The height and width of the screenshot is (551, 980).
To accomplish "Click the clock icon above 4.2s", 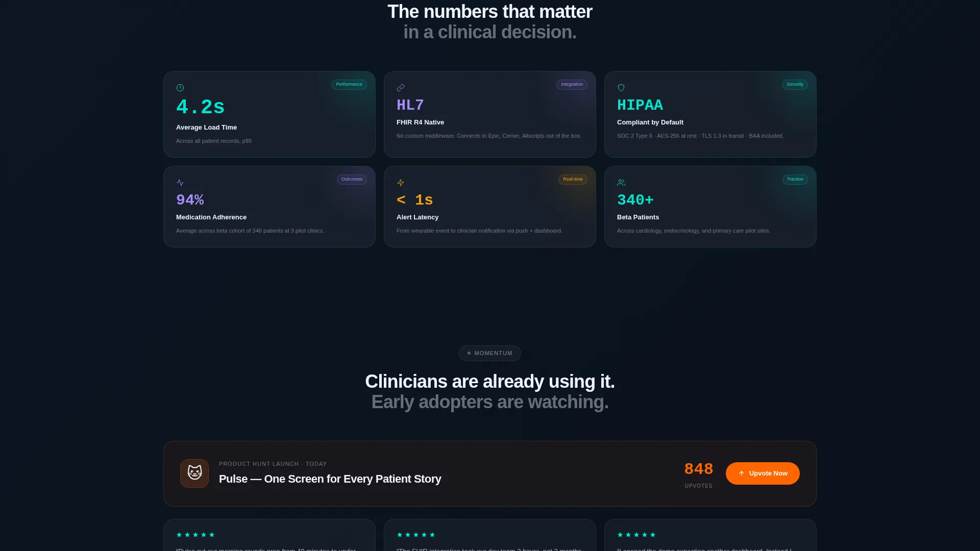I will pyautogui.click(x=180, y=88).
